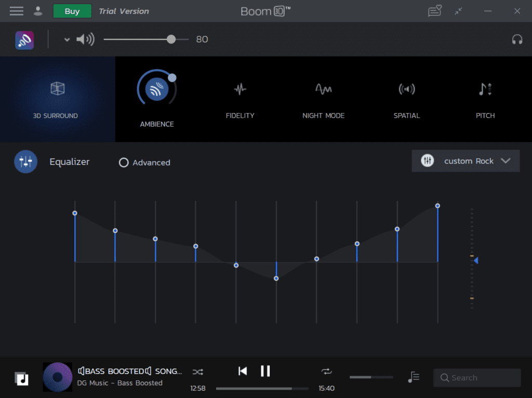Seek within the song progress bar
The image size is (532, 398).
point(262,389)
